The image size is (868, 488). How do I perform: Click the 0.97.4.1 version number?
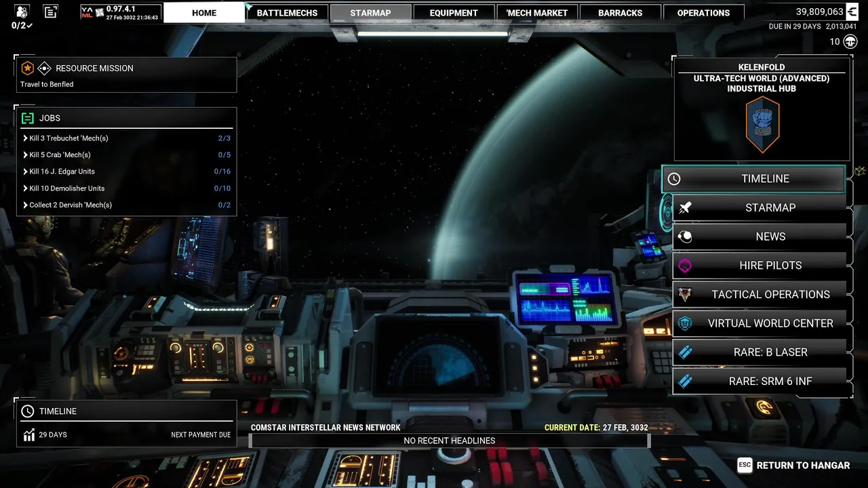[x=121, y=9]
